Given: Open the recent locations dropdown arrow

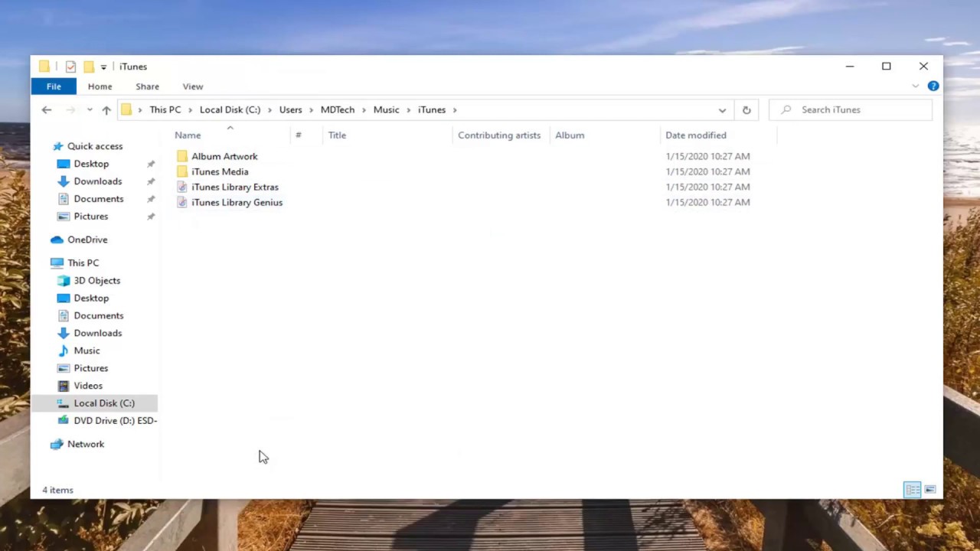Looking at the screenshot, I should (x=90, y=110).
